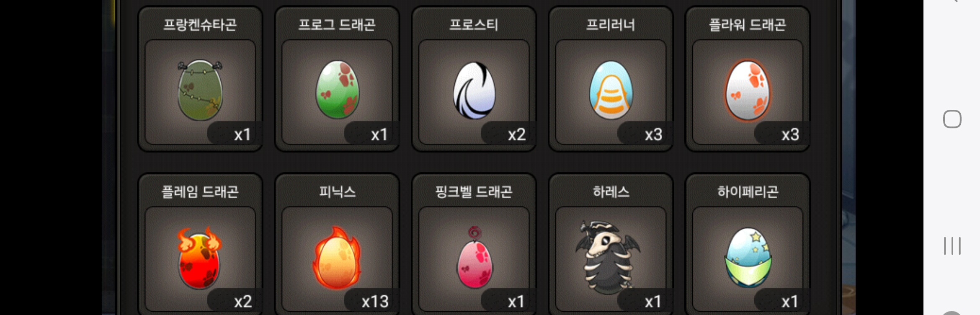Select the 플라워 드래곤 orange spotted egg

point(748,90)
